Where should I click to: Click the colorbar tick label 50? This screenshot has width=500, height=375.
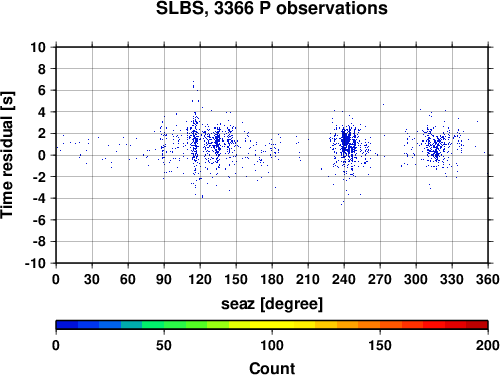[x=164, y=345]
